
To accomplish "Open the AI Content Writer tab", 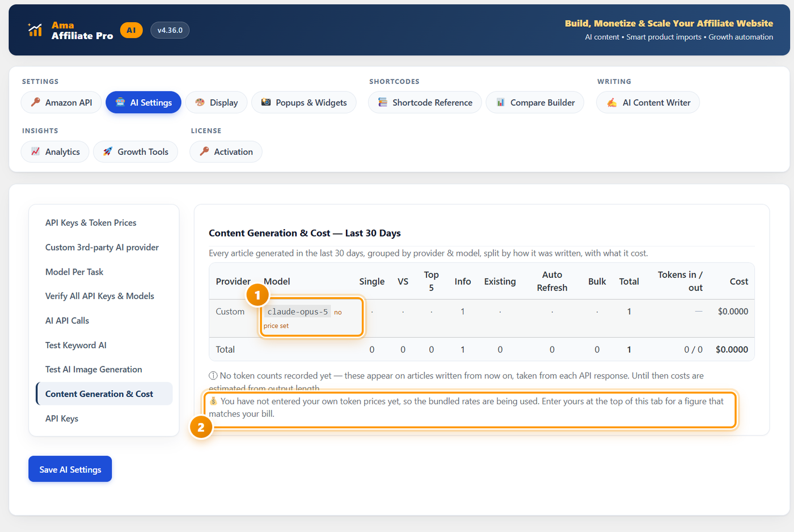I will 648,102.
